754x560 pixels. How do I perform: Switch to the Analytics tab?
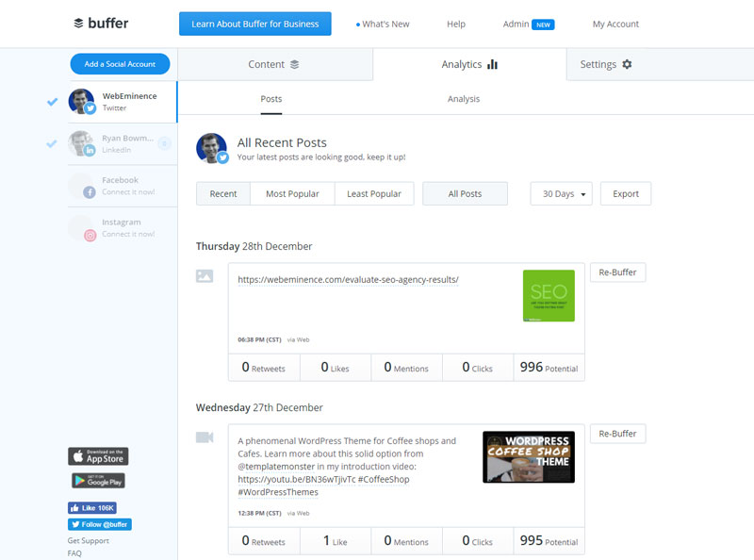(x=469, y=64)
